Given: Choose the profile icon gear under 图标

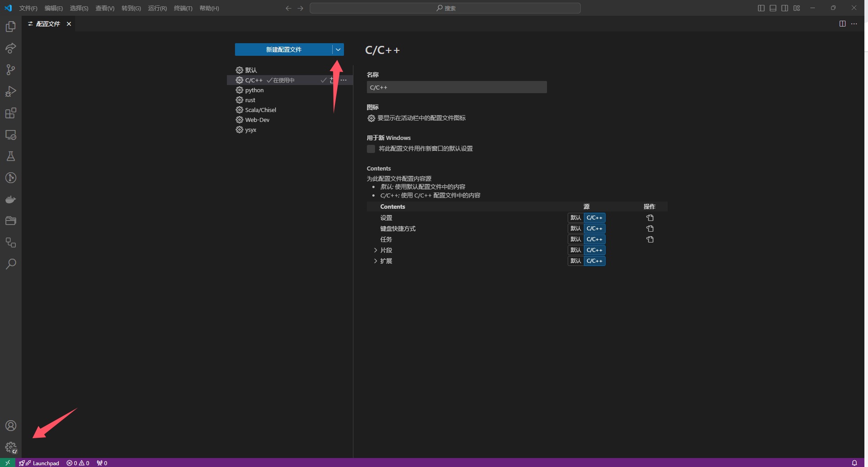Looking at the screenshot, I should click(371, 118).
